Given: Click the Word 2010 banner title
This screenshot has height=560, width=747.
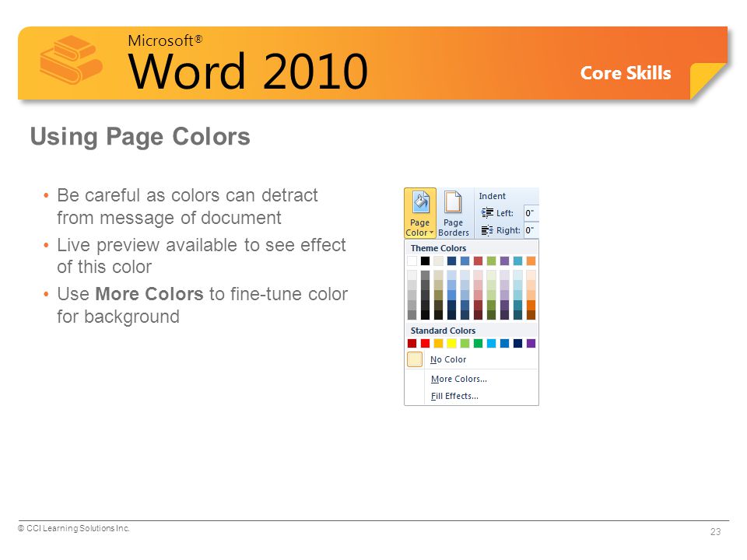Looking at the screenshot, I should pyautogui.click(x=247, y=72).
